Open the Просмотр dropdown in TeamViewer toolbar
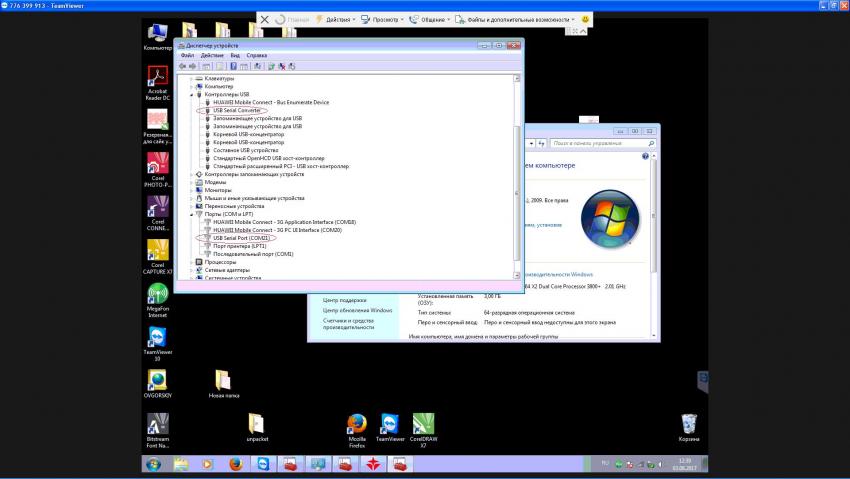Image resolution: width=850 pixels, height=479 pixels. pos(384,19)
